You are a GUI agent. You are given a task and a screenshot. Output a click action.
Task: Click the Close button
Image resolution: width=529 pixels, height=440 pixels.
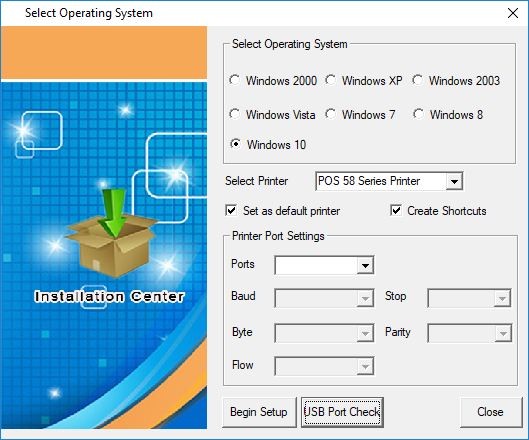491,412
